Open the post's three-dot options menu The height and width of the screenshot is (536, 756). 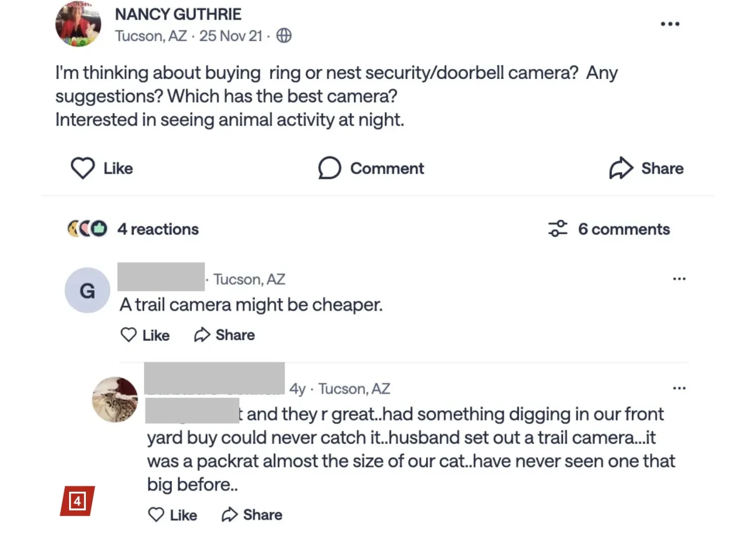point(670,24)
